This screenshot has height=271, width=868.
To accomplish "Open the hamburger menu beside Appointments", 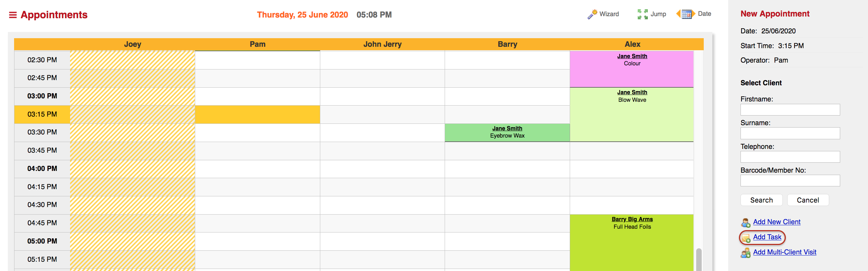I will 13,15.
